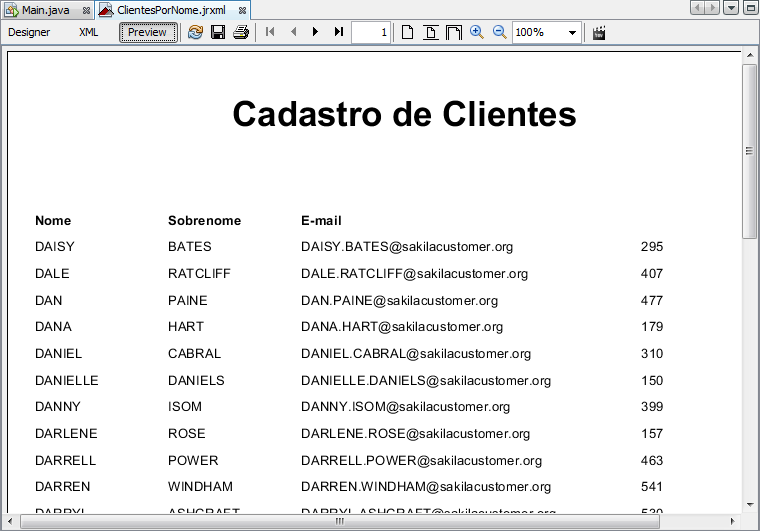Viewport: 760px width, 531px height.
Task: Click the save report floppy disk icon
Action: 218,32
